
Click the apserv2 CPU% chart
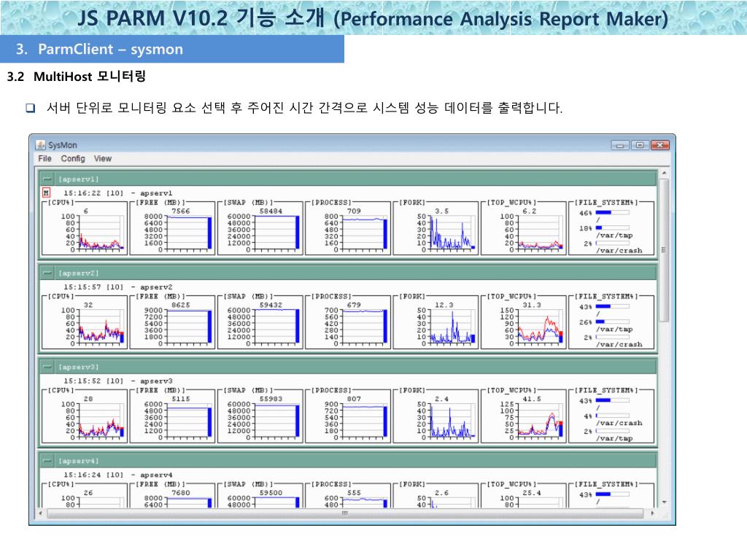85,322
